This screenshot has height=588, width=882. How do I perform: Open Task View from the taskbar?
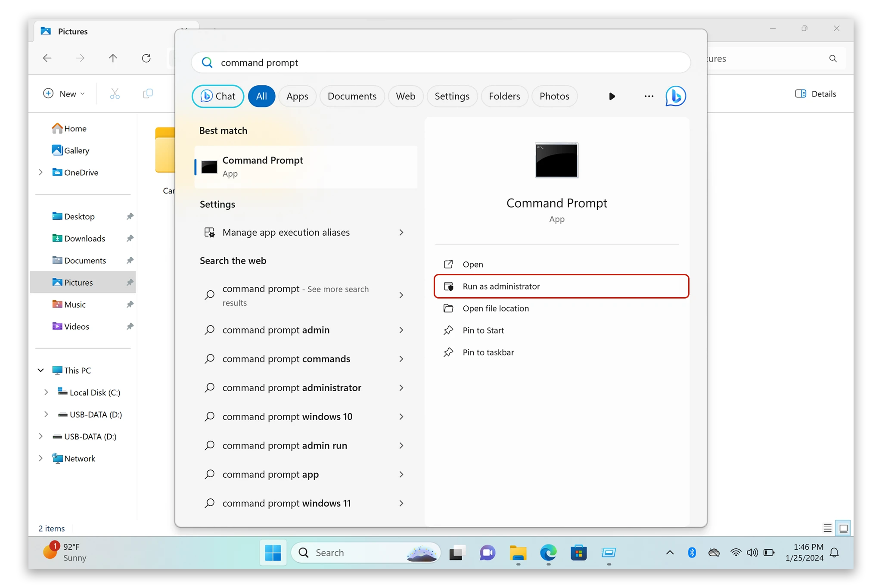(x=457, y=552)
